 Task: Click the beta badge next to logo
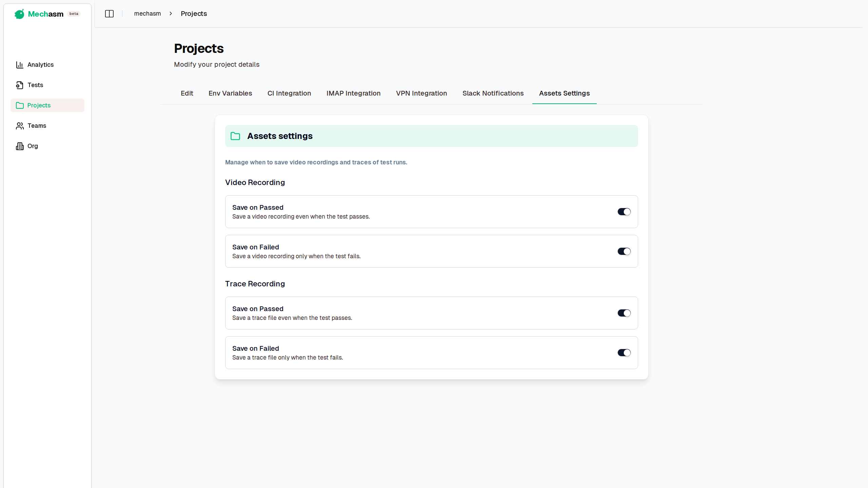[74, 14]
